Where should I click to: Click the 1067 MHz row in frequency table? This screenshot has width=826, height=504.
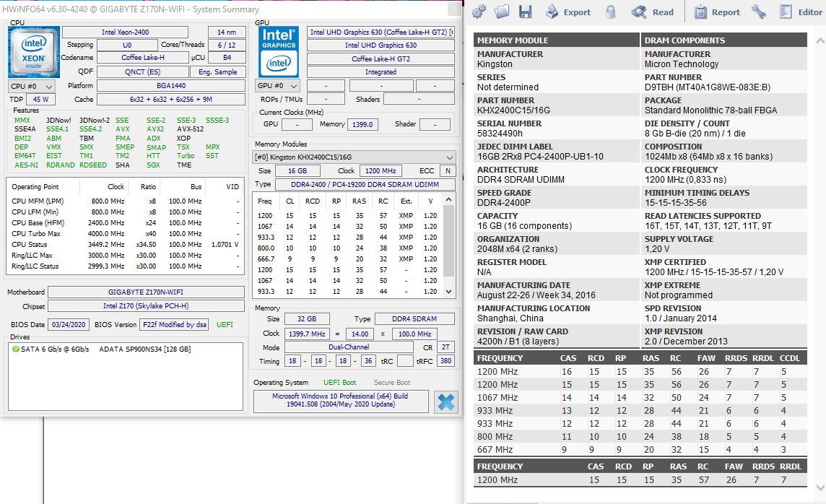coord(640,398)
